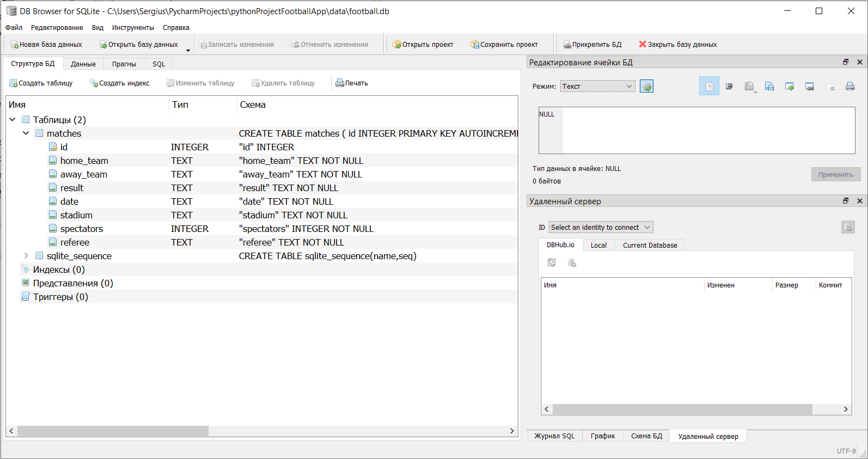Collapse the matches table node
Image resolution: width=868 pixels, height=459 pixels.
tap(26, 133)
